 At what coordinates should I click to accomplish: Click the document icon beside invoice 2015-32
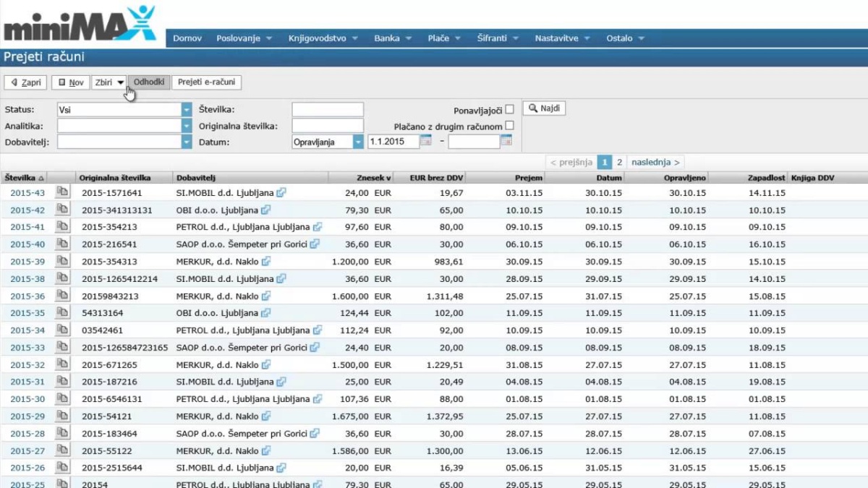(63, 365)
